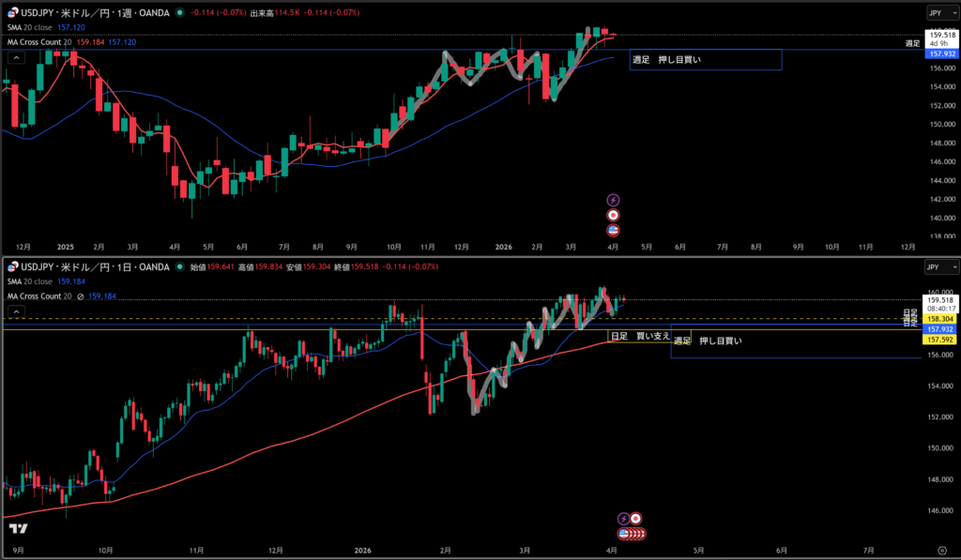Click the green market status dot on weekly chart
Viewport: 961px width, 560px height.
[x=179, y=13]
